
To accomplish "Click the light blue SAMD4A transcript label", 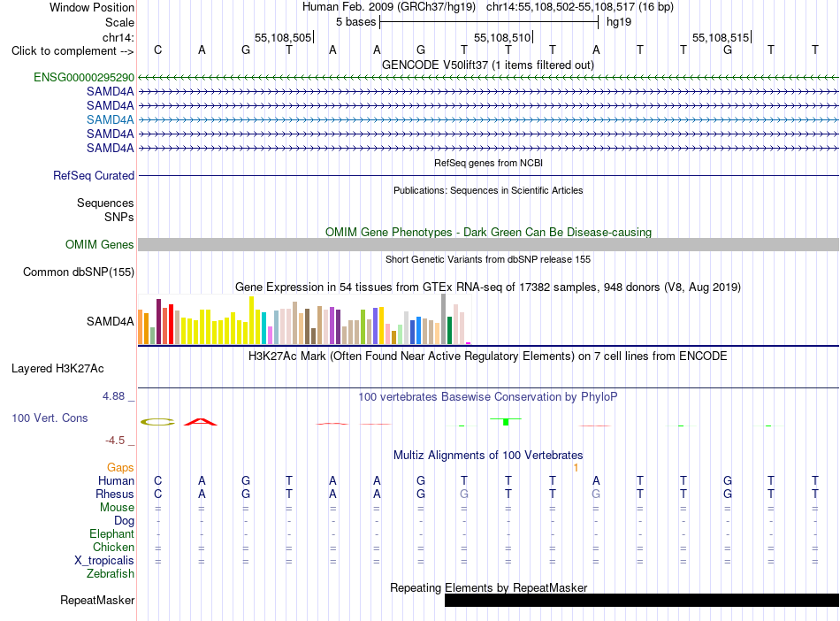I will coord(111,120).
